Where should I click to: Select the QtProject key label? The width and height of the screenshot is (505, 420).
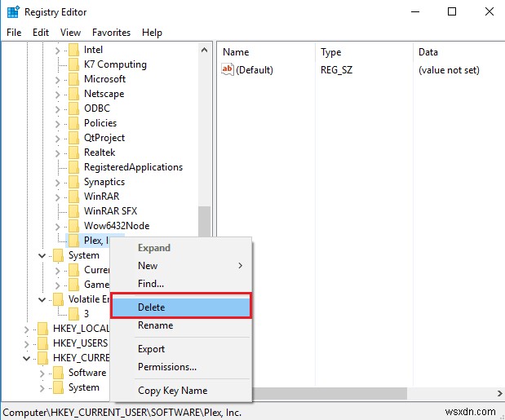coord(104,138)
